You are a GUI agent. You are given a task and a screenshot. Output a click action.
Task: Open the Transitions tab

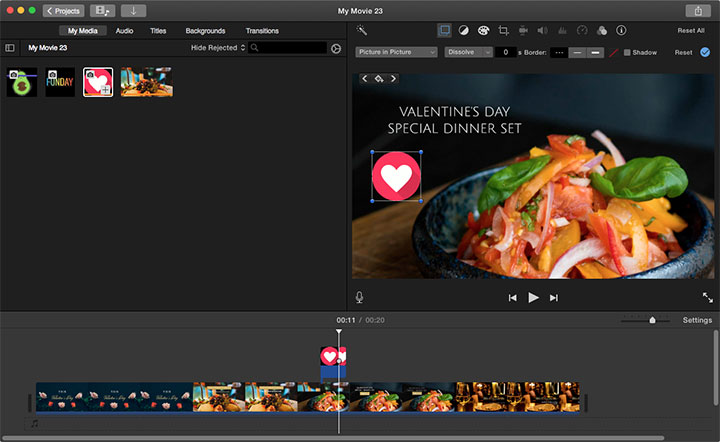pos(262,31)
